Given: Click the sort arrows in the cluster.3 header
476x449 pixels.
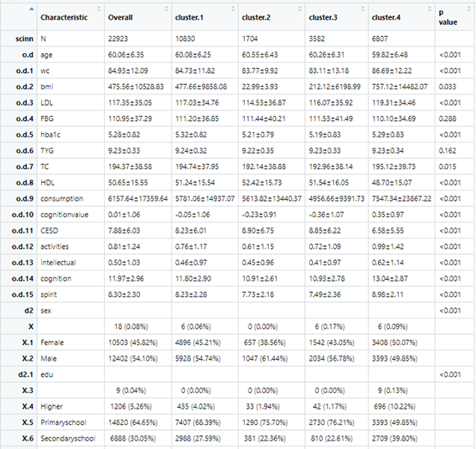Looking at the screenshot, I should (x=363, y=9).
